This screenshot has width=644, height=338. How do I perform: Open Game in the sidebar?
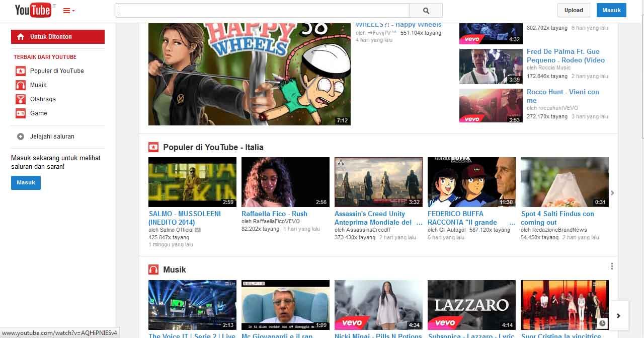pyautogui.click(x=39, y=113)
